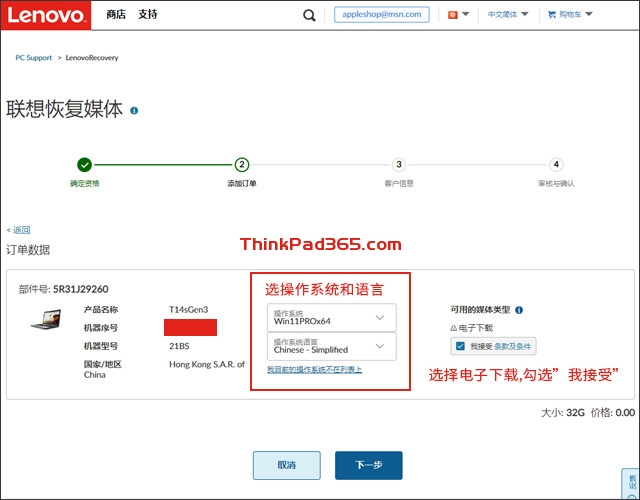Click the LenovoRecovery breadcrumb
Viewport: 640px width, 500px height.
(x=92, y=58)
